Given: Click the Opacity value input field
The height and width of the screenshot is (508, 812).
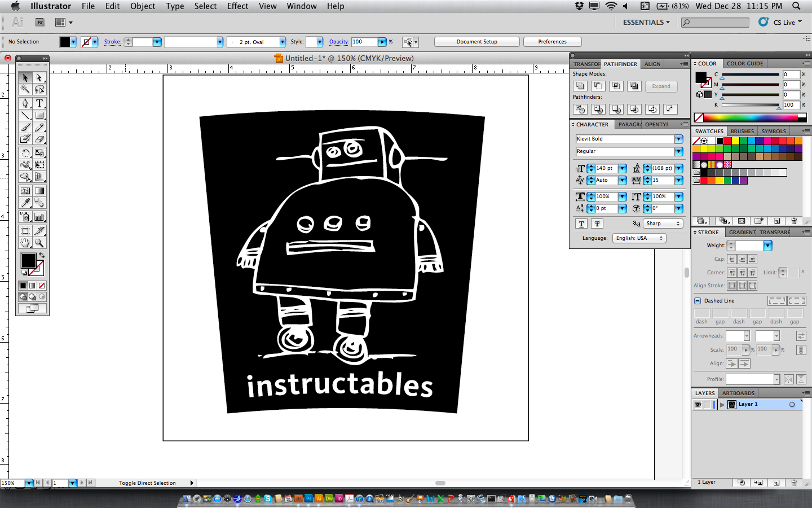Looking at the screenshot, I should (x=364, y=42).
